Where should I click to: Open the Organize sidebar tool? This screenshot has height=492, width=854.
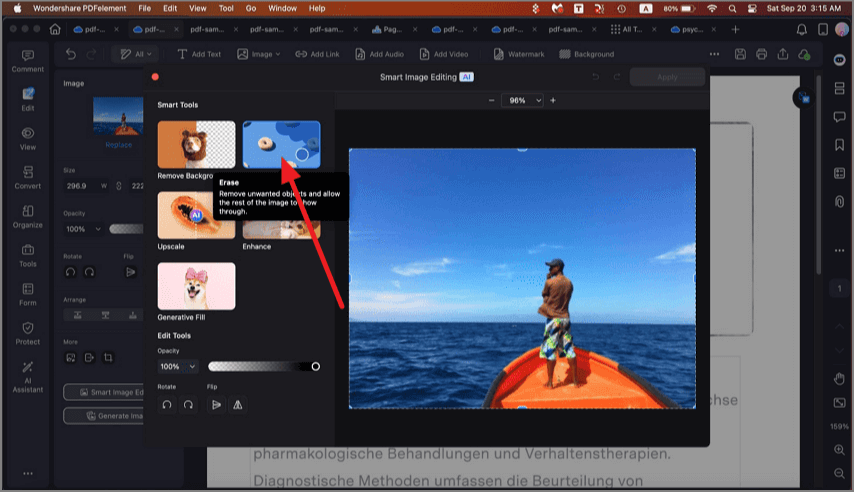pos(28,217)
